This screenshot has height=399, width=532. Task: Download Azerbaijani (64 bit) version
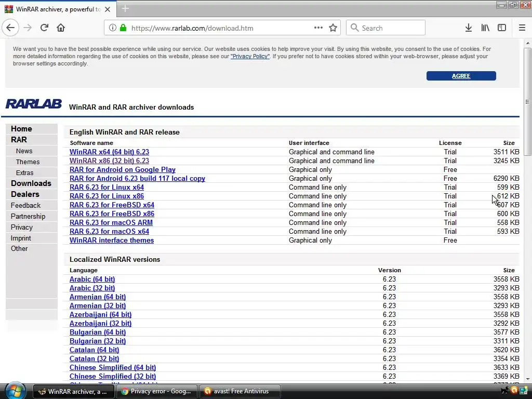[x=100, y=314]
